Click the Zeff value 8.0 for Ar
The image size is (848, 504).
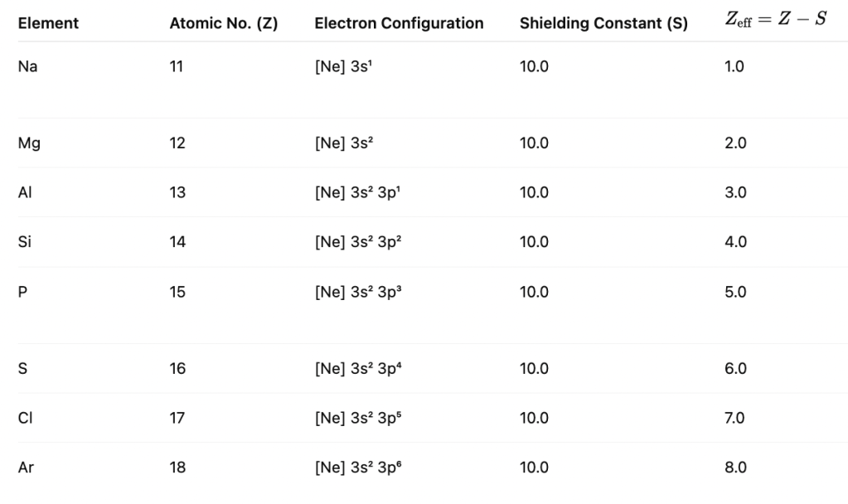pos(735,468)
